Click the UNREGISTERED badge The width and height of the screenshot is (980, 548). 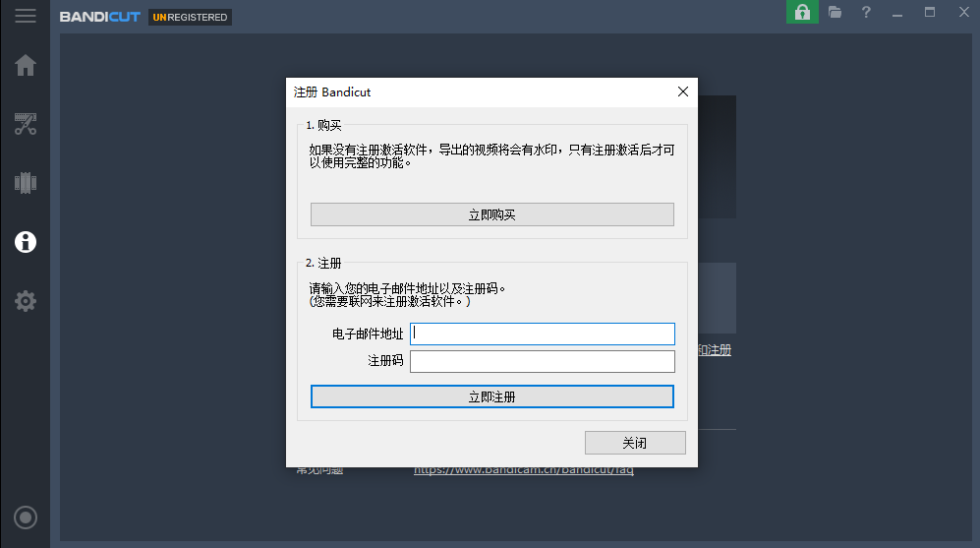click(x=190, y=17)
